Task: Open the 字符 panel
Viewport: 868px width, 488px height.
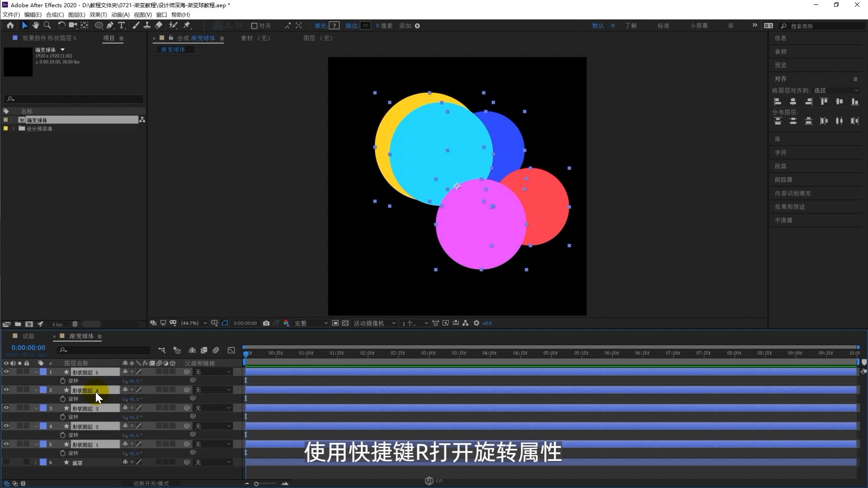Action: (x=781, y=153)
